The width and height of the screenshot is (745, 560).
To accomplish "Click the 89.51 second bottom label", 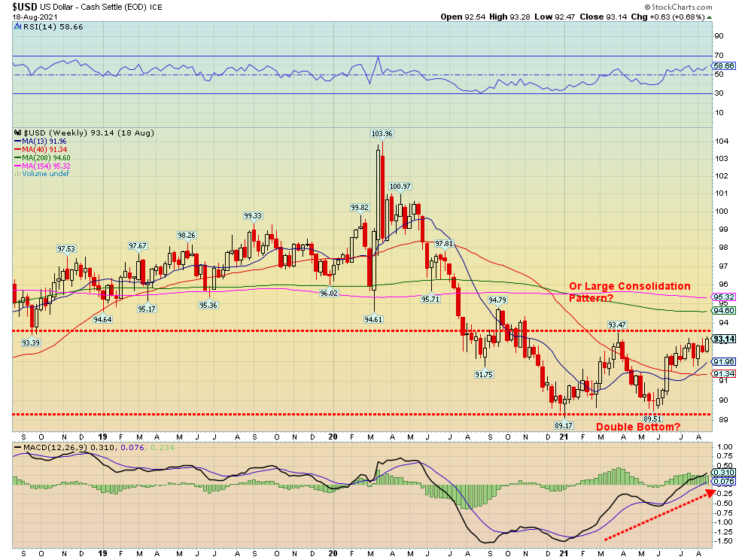I will pos(652,418).
